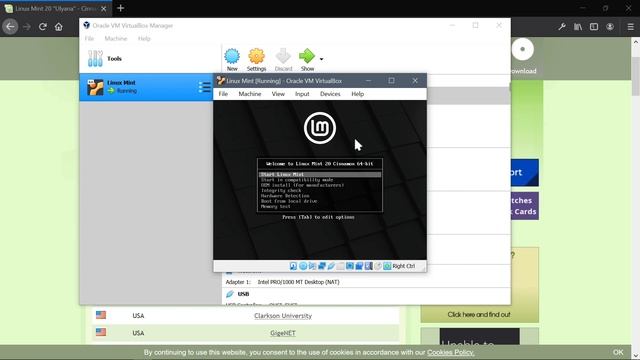Click the audio indicator in VM status bar
The width and height of the screenshot is (640, 360).
point(312,266)
